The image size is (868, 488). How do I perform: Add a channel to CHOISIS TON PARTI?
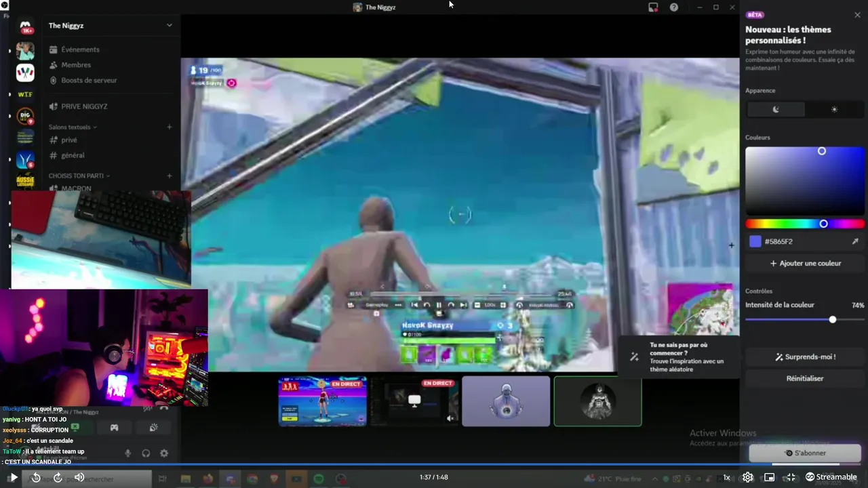point(170,176)
